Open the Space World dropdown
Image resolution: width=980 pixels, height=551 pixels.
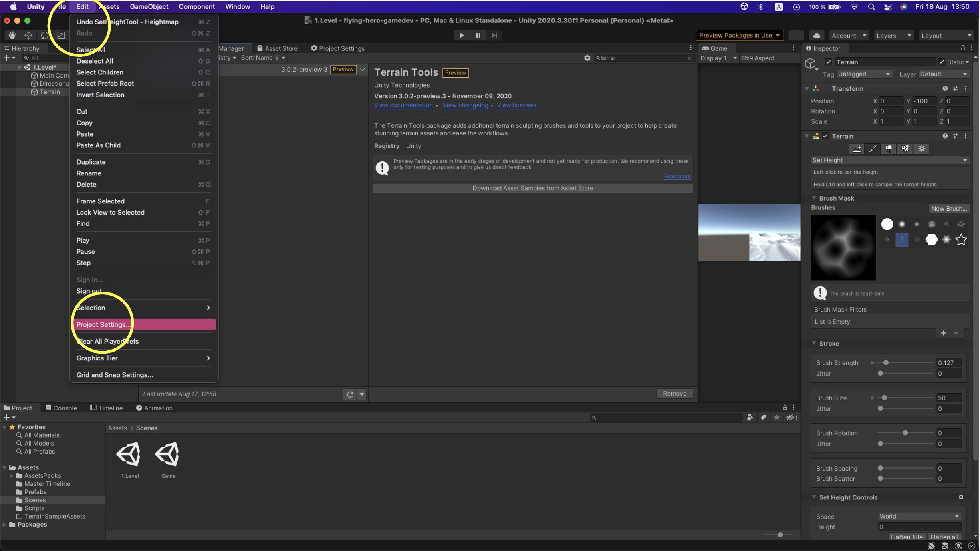[919, 516]
